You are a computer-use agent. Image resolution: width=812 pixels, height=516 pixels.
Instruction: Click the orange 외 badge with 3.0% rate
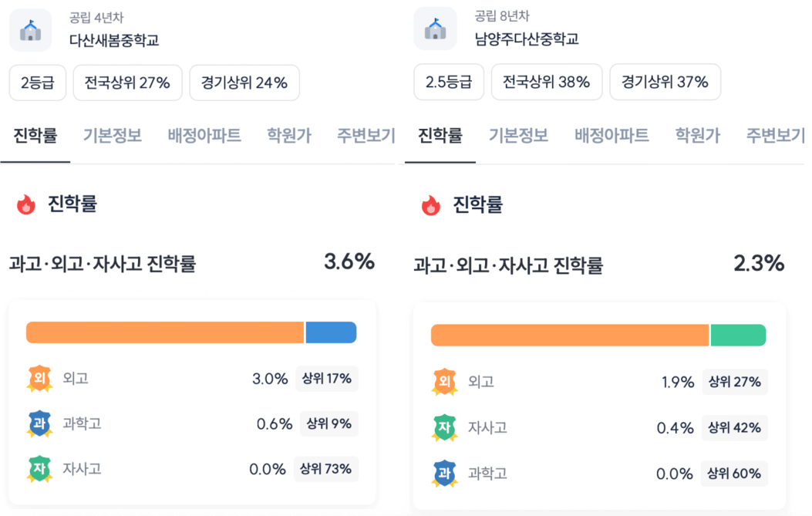click(x=40, y=379)
